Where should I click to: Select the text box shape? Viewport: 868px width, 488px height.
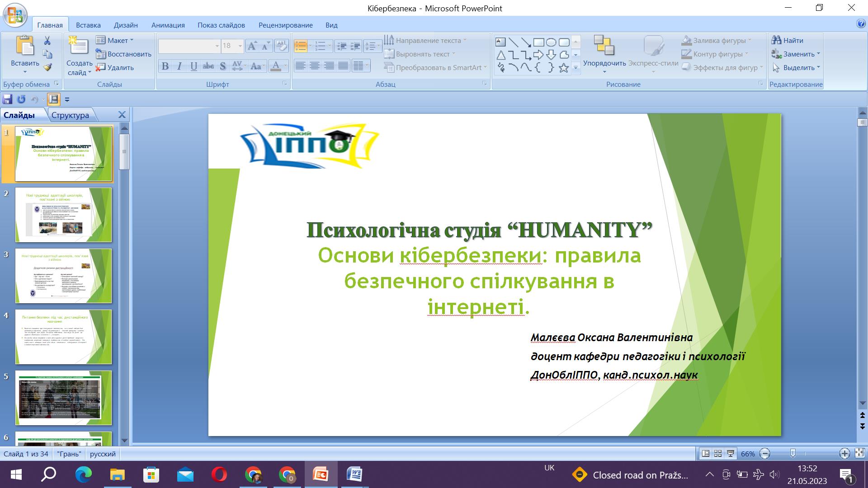pyautogui.click(x=500, y=42)
